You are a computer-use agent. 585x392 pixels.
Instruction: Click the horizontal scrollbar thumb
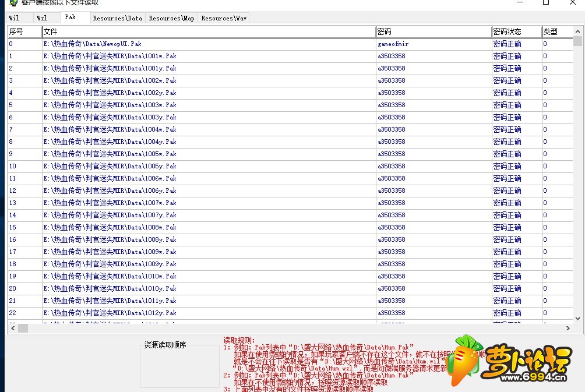coord(23,329)
